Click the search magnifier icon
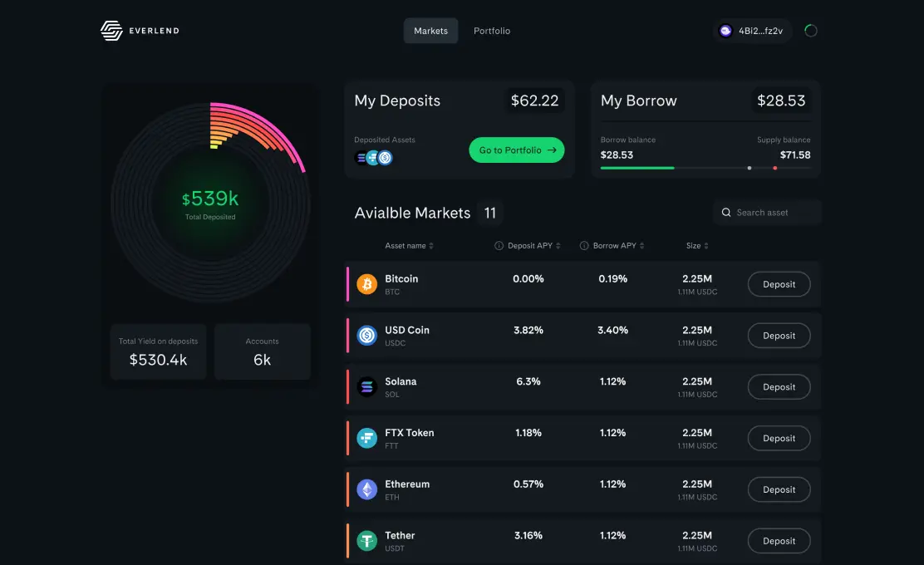 [726, 212]
